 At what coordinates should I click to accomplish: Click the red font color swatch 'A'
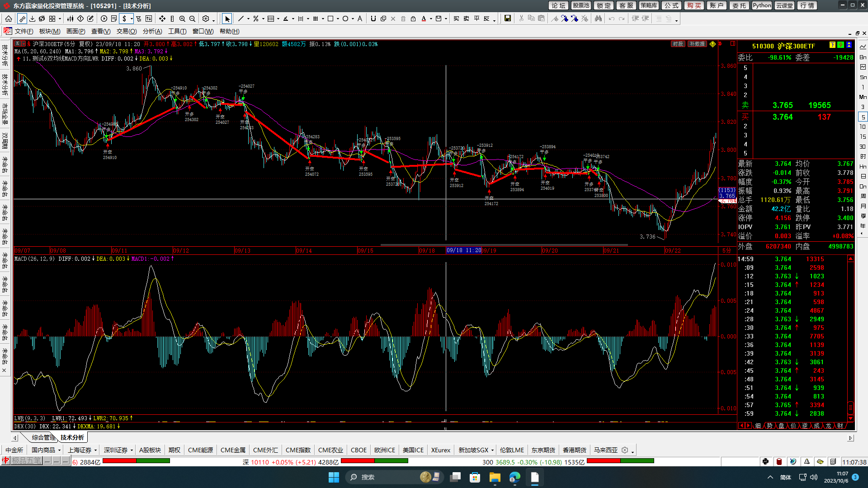tap(424, 19)
